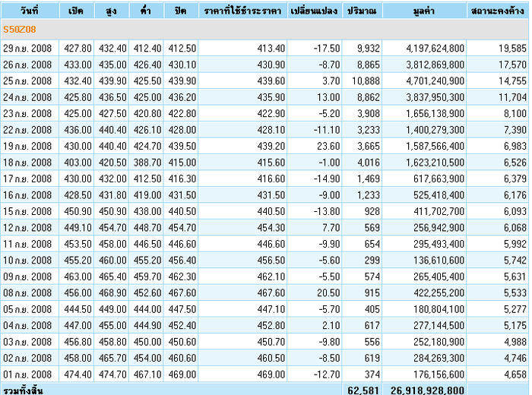Select the date 09 ก.ย. 2008

(x=27, y=276)
